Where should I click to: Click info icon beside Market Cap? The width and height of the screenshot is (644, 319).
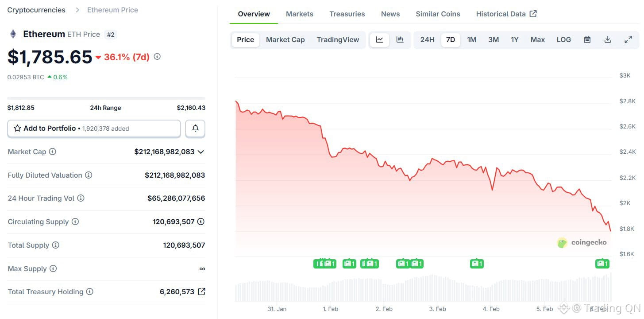click(53, 152)
